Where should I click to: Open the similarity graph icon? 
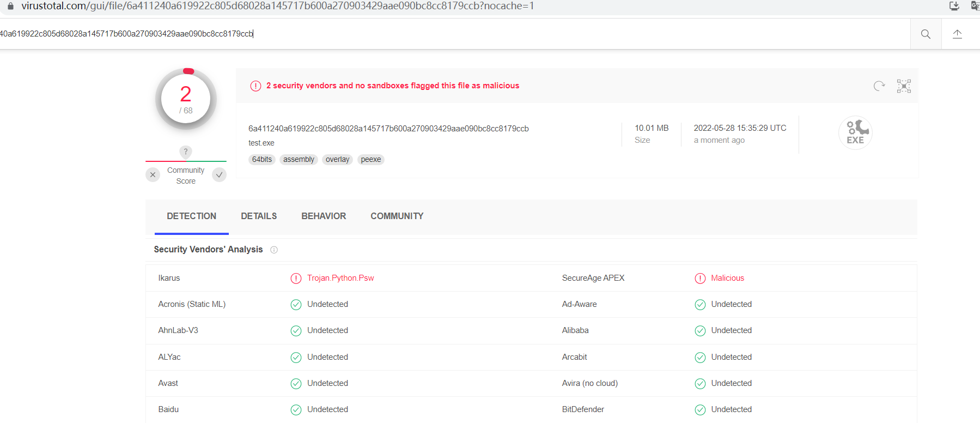(x=904, y=86)
